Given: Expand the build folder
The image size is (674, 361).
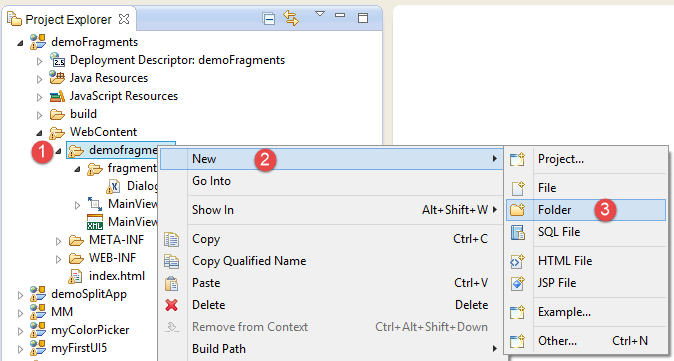Looking at the screenshot, I should (40, 115).
